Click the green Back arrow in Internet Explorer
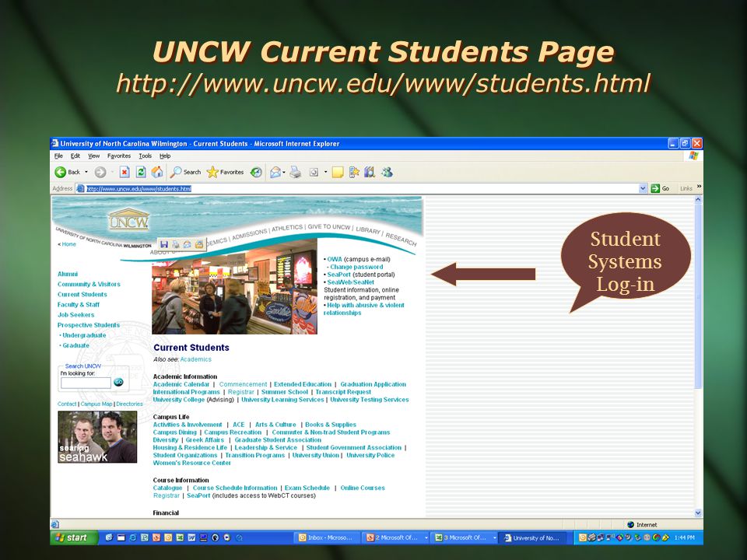 61,172
